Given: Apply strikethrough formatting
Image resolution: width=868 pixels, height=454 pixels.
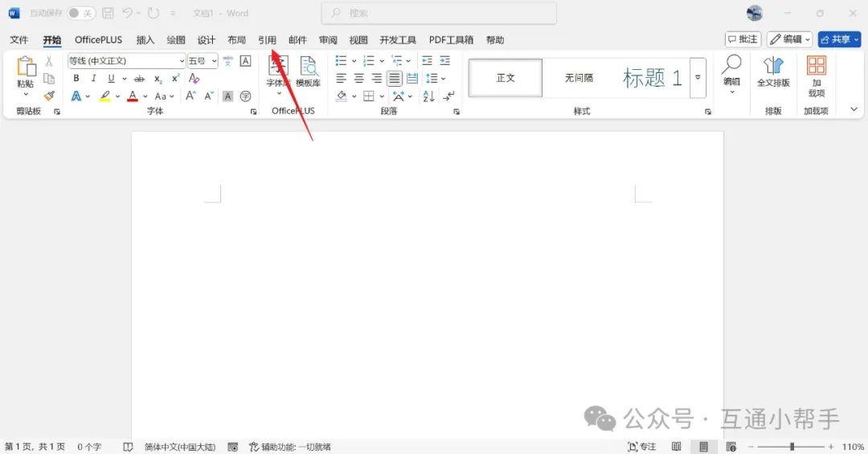Looking at the screenshot, I should point(140,79).
